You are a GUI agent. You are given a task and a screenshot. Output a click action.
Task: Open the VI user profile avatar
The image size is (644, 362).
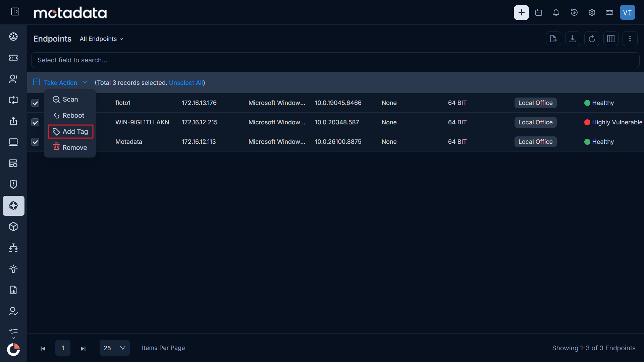click(628, 12)
